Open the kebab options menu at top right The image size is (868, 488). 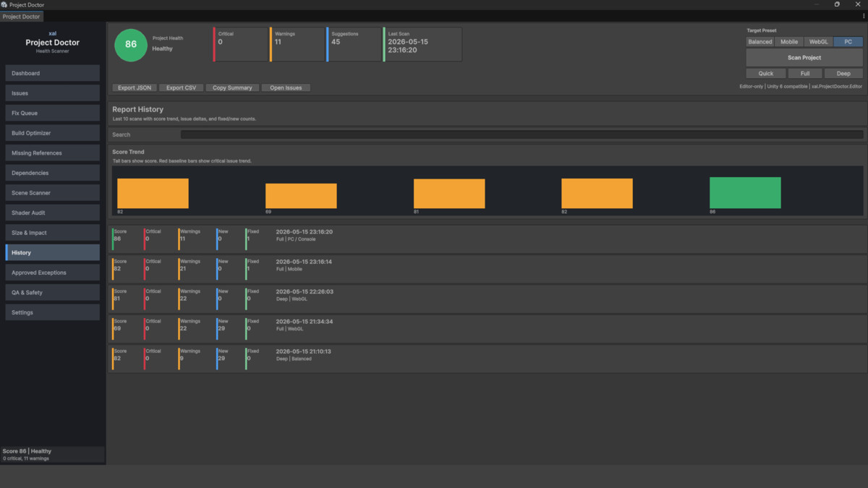[864, 16]
